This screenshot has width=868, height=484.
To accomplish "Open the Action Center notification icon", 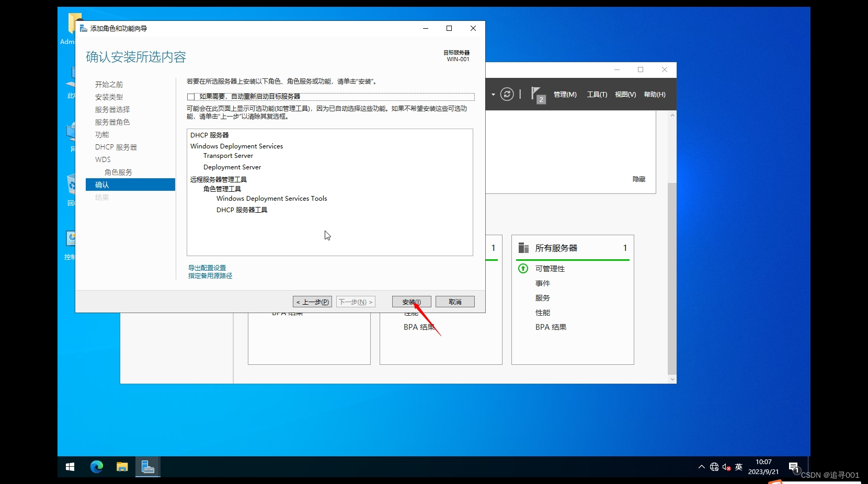I will click(x=794, y=467).
